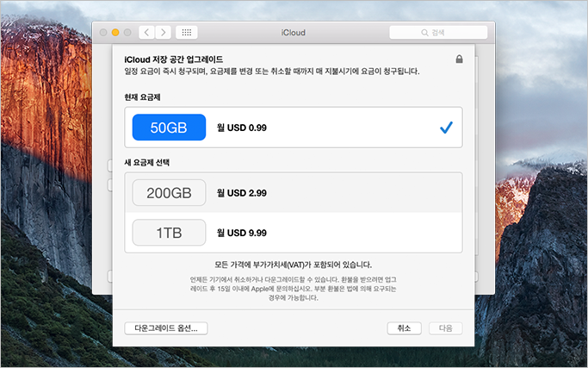Click the search field in iCloud window

pyautogui.click(x=438, y=32)
